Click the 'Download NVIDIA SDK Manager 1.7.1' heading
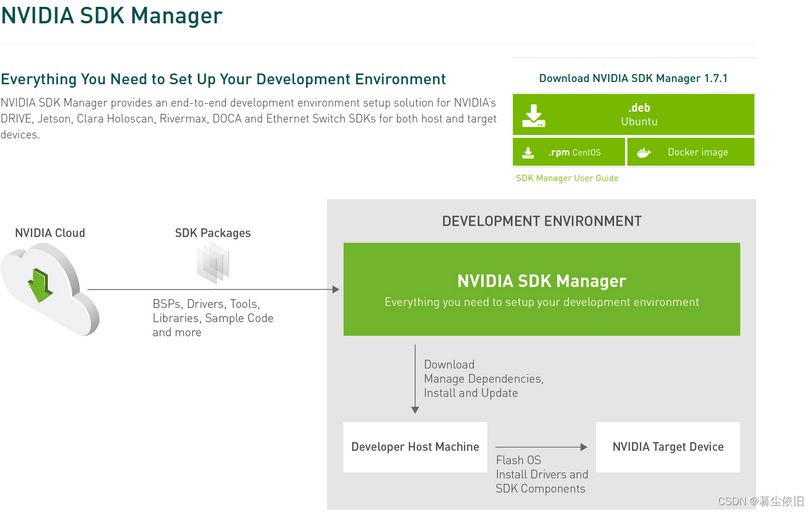Screen dimensions: 812x512 click(634, 79)
